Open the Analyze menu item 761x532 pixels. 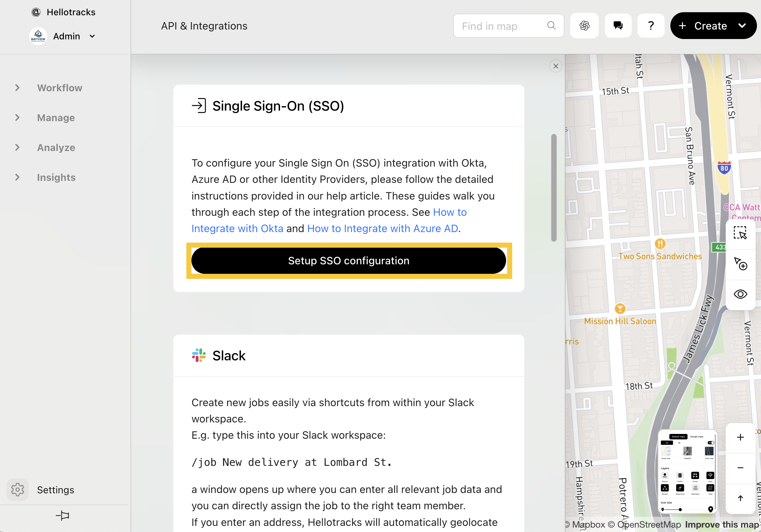click(56, 148)
